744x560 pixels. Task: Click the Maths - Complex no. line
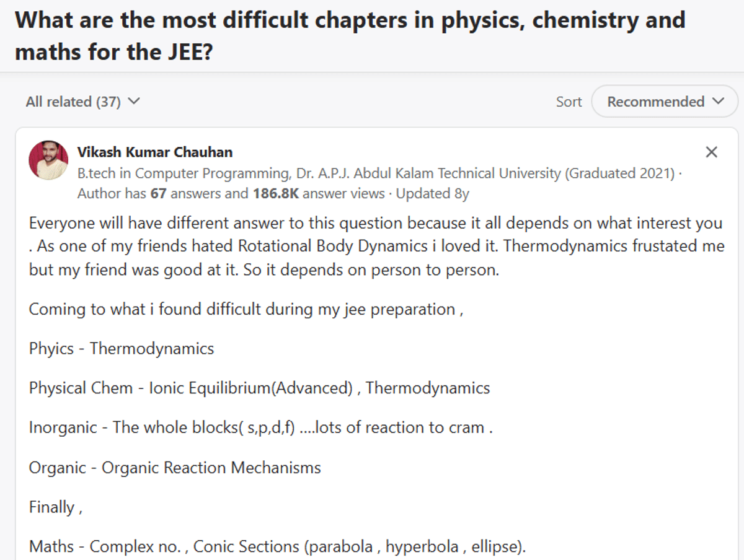(x=277, y=547)
